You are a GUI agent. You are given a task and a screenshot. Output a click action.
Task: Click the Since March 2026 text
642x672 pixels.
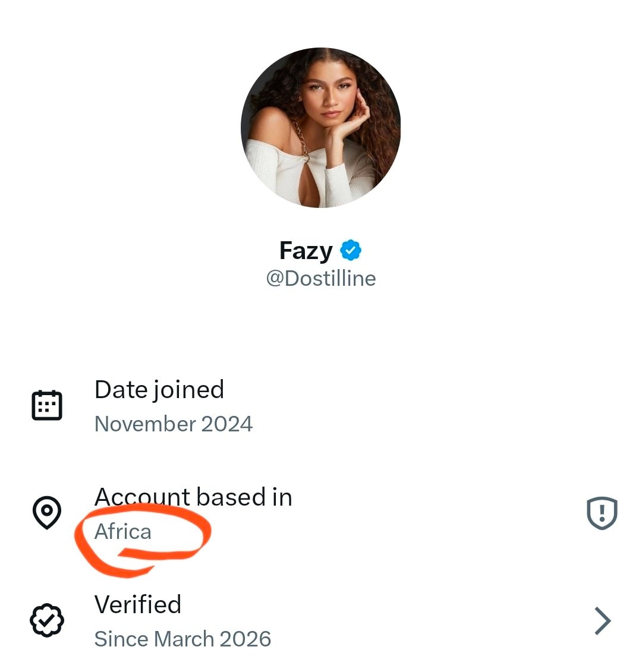pyautogui.click(x=182, y=639)
